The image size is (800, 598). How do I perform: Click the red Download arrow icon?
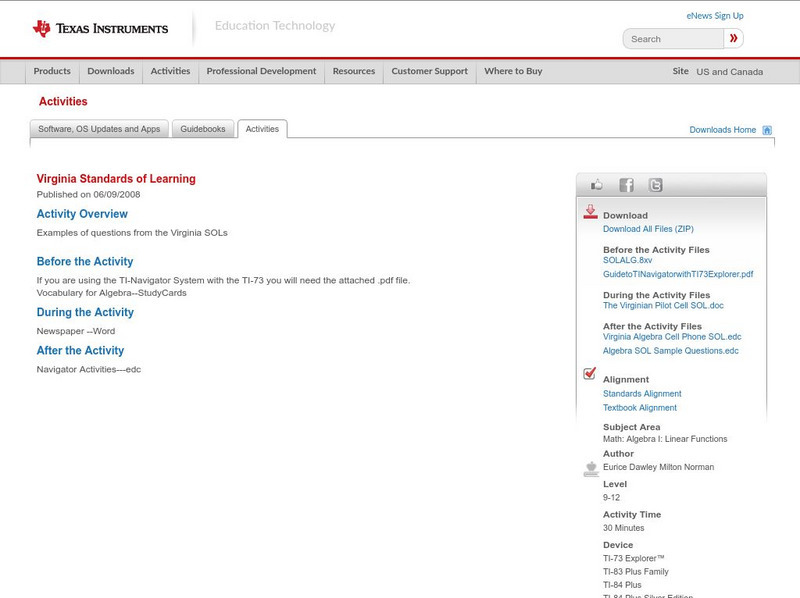590,212
